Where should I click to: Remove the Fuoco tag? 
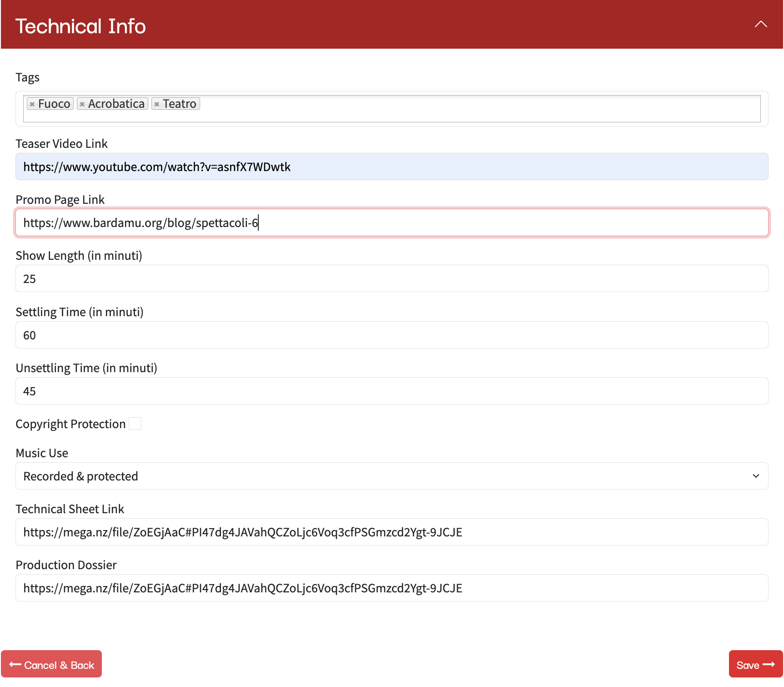pyautogui.click(x=32, y=104)
